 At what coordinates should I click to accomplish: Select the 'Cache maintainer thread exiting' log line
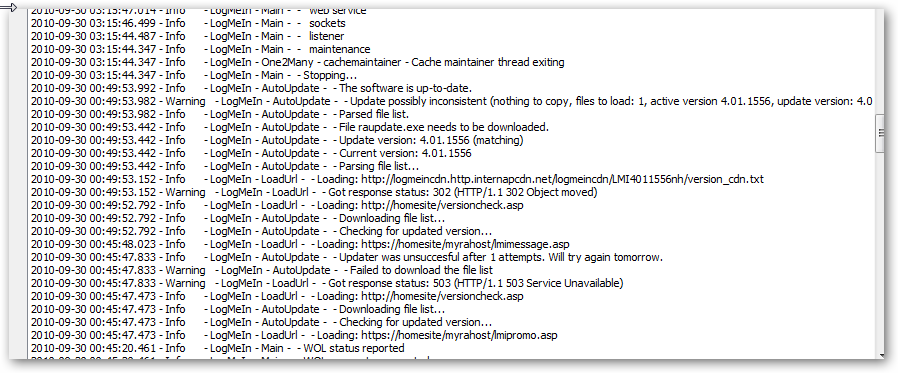297,62
